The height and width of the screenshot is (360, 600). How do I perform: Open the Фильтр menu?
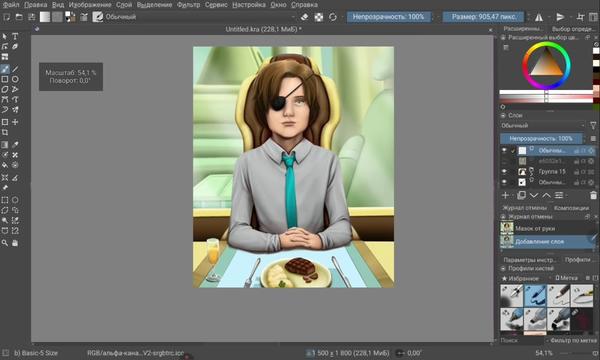tap(189, 5)
